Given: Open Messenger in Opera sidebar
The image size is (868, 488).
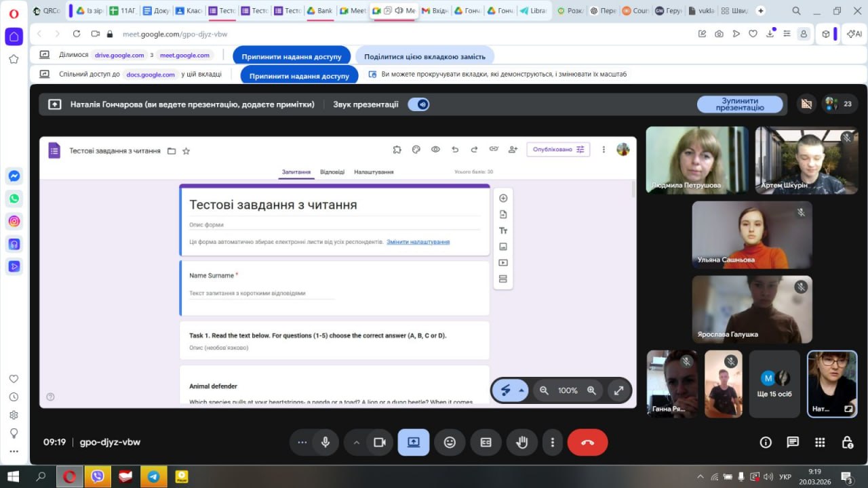Looking at the screenshot, I should coord(14,176).
